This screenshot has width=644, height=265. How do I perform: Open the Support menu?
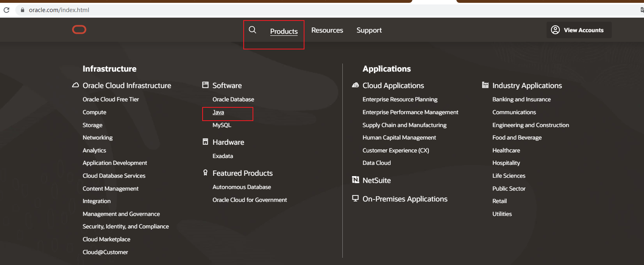369,30
